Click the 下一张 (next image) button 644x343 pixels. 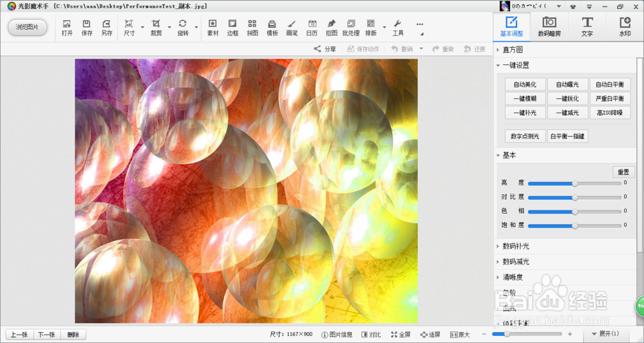coord(46,335)
